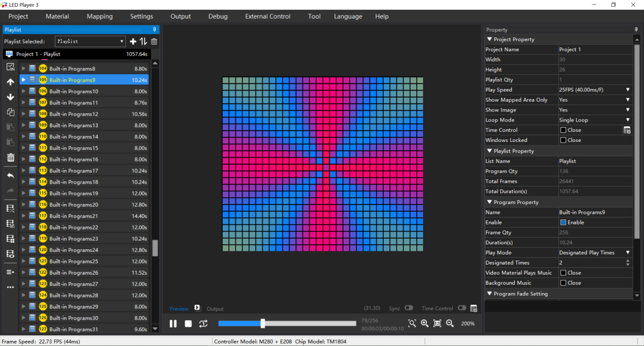The width and height of the screenshot is (644, 346).
Task: Switch to the Output tab
Action: 215,309
